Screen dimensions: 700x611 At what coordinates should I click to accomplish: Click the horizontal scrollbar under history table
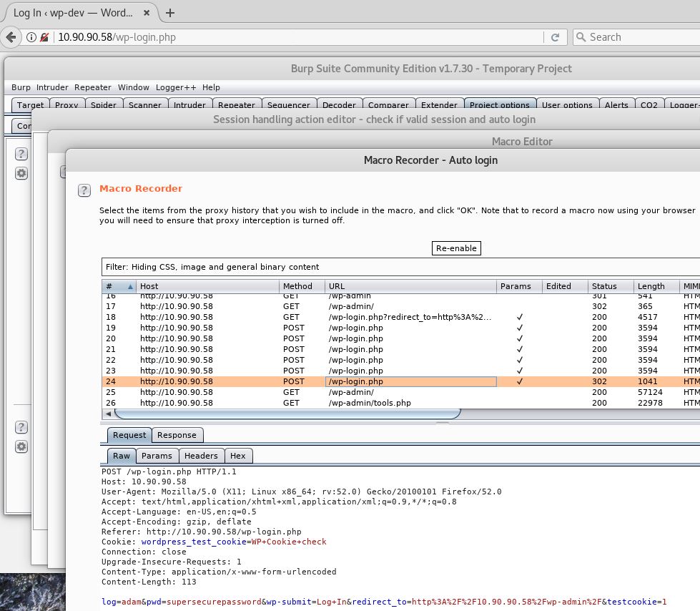(x=287, y=414)
